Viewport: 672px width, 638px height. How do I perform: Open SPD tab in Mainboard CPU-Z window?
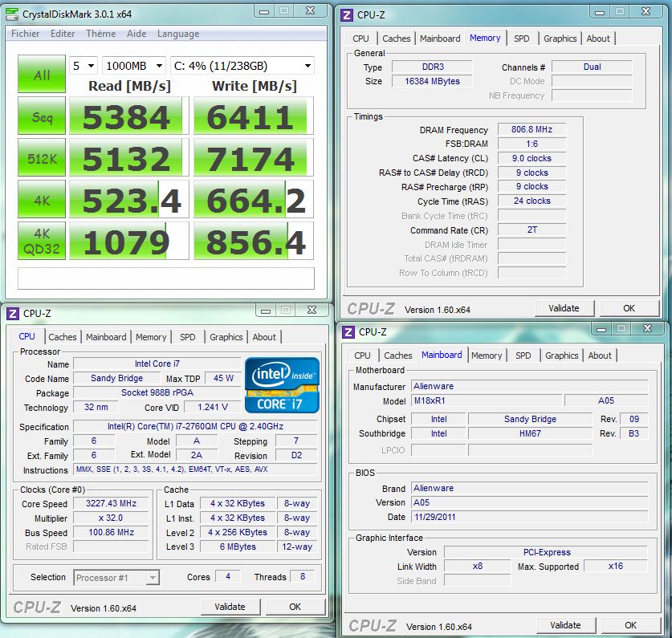pyautogui.click(x=523, y=356)
